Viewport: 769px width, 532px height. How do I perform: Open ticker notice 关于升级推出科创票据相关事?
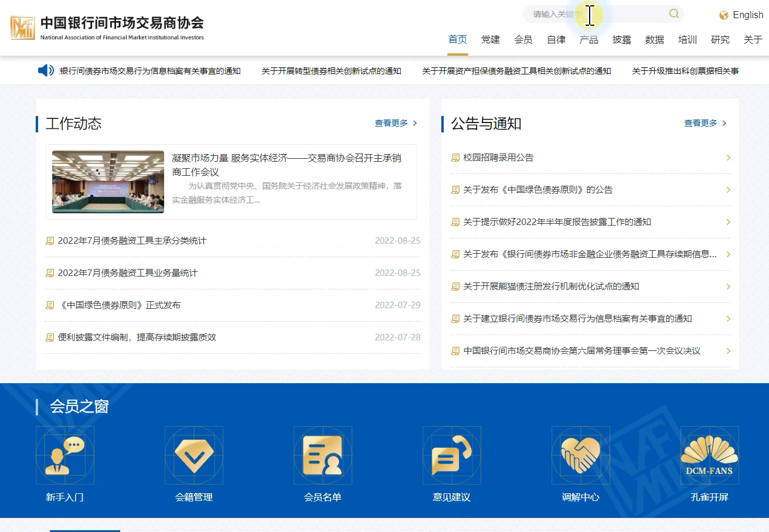[x=685, y=71]
